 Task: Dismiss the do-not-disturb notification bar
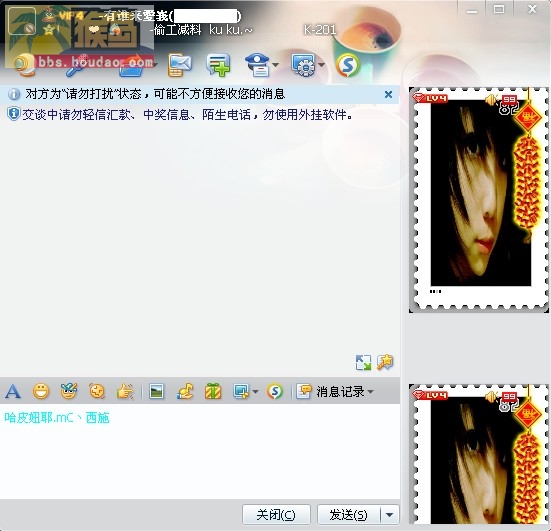[x=388, y=94]
